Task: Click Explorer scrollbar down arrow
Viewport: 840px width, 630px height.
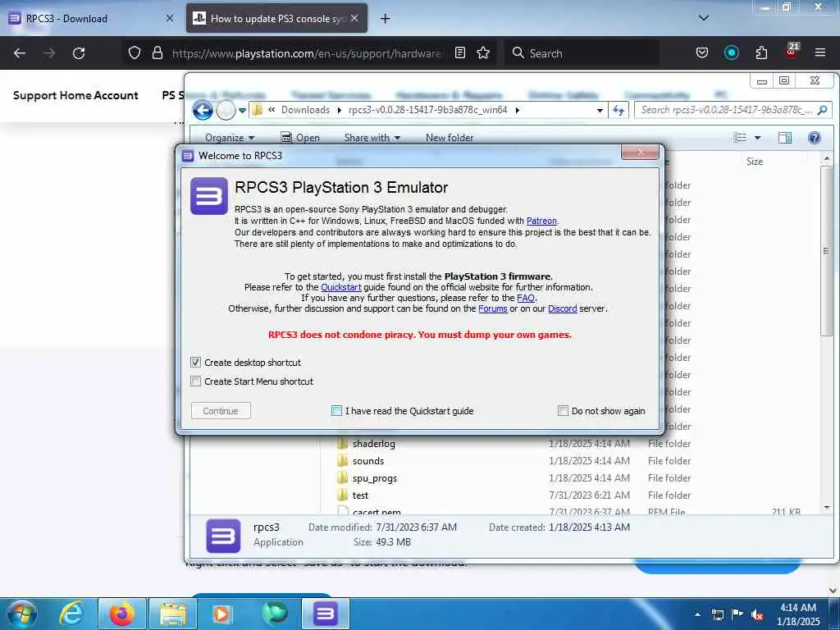Action: click(x=827, y=507)
